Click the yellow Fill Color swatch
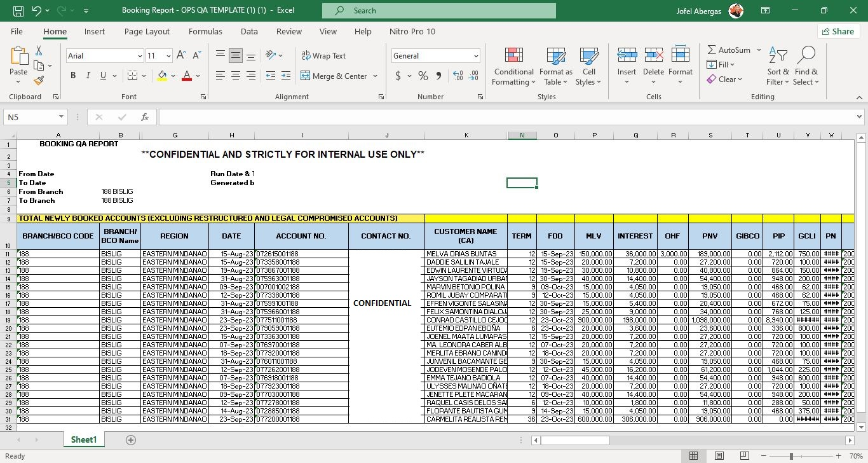The image size is (868, 463). pos(162,76)
